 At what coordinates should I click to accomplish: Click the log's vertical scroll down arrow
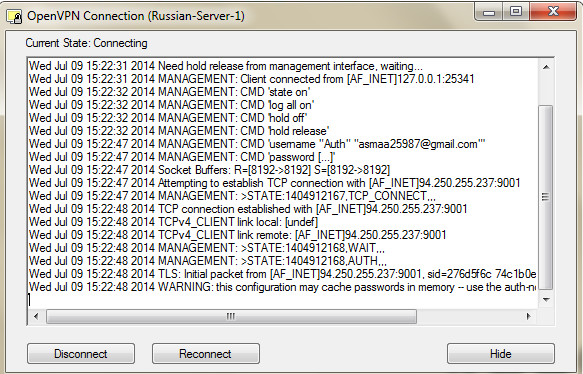click(546, 299)
